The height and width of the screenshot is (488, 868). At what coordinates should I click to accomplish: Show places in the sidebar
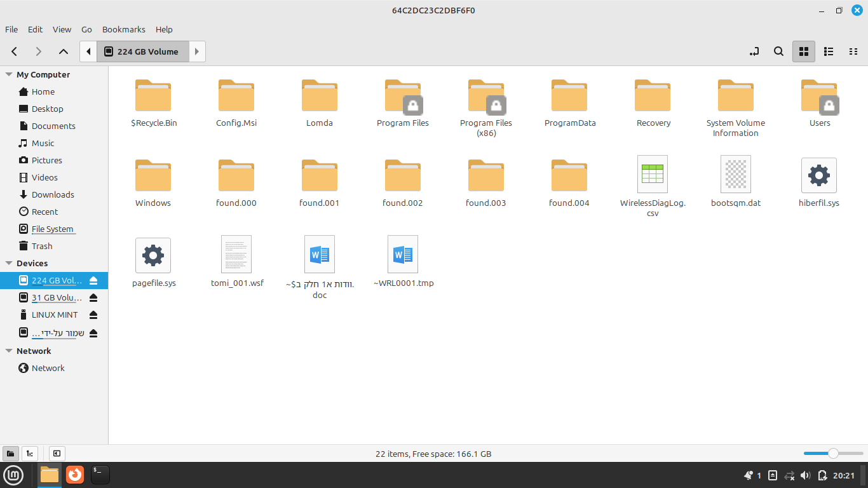(x=10, y=453)
